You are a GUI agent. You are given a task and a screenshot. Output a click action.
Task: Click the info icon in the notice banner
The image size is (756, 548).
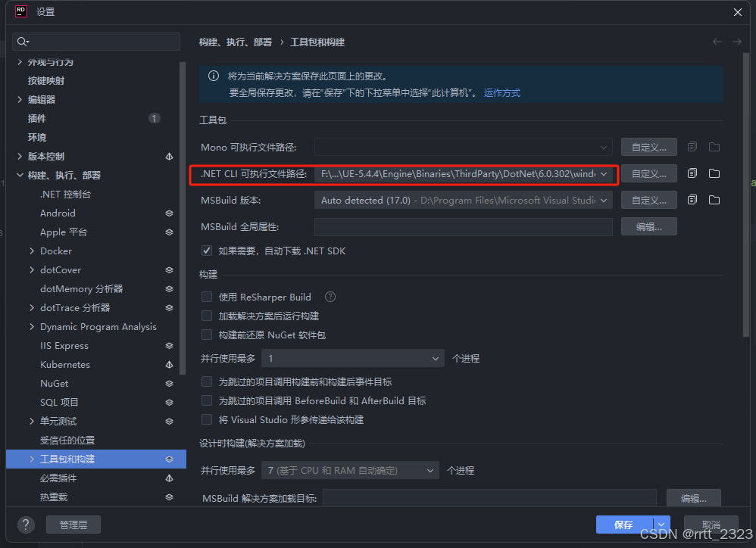tap(213, 76)
